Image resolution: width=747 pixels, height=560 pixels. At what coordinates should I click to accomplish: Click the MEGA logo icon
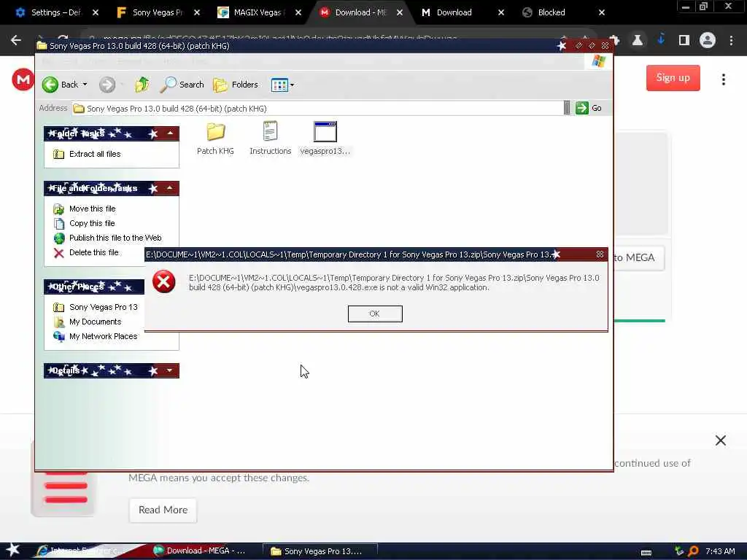coord(23,79)
